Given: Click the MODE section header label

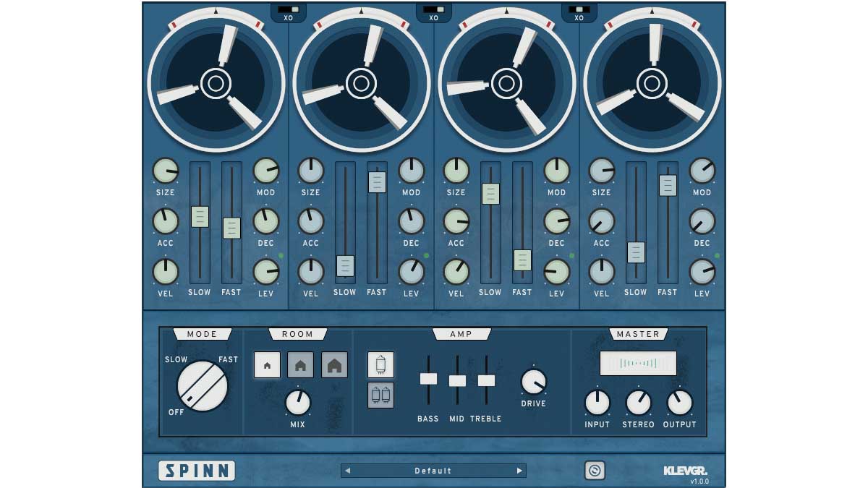Looking at the screenshot, I should click(x=202, y=334).
